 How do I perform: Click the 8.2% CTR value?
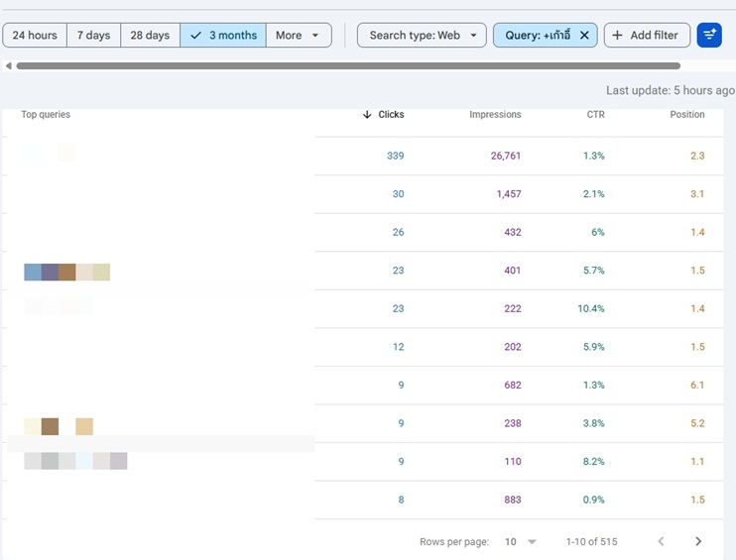594,462
